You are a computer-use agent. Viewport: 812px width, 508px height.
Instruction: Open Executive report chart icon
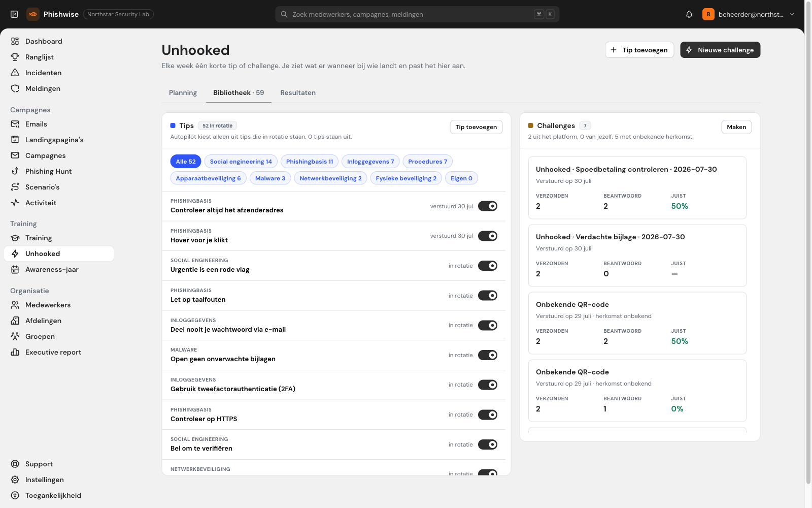pos(15,352)
